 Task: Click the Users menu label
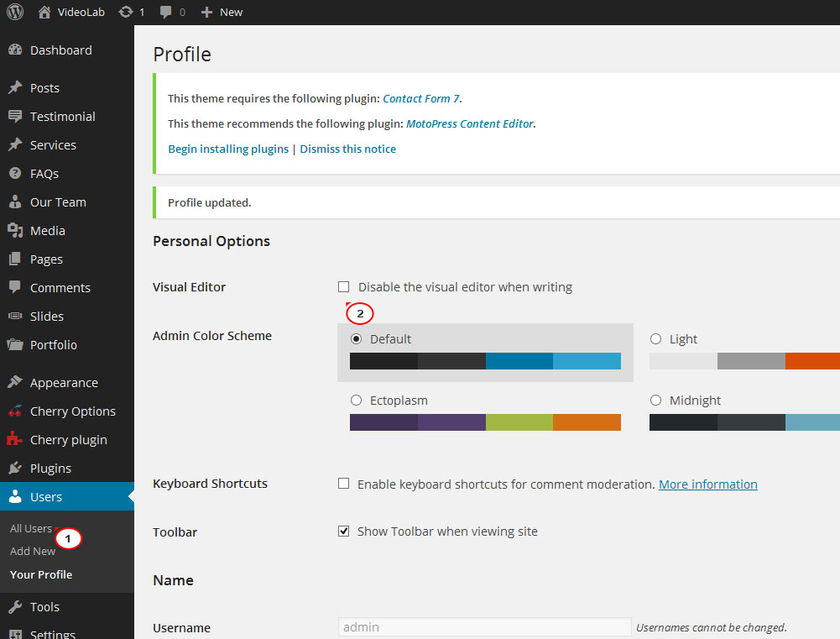46,497
